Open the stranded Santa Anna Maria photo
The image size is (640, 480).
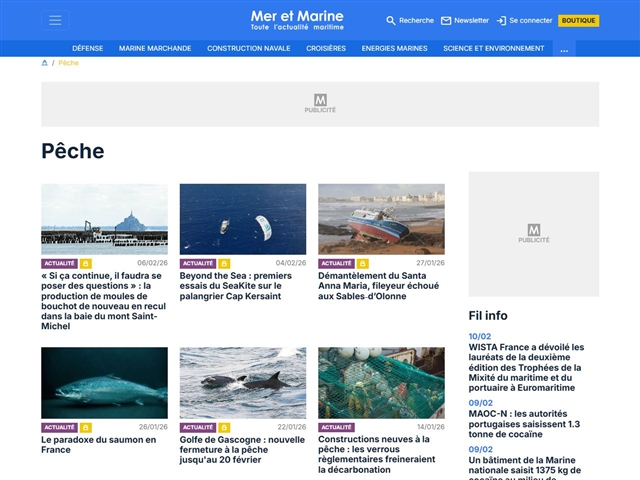(381, 219)
